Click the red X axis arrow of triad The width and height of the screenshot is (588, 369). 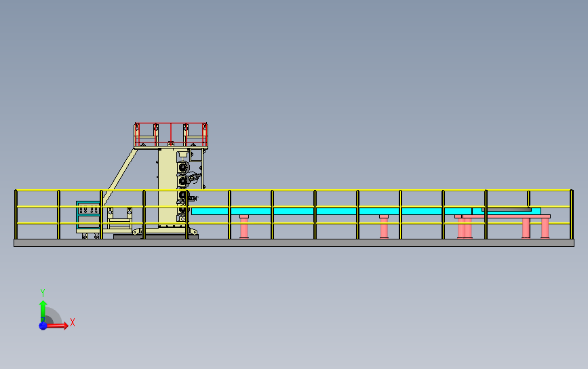pyautogui.click(x=57, y=326)
